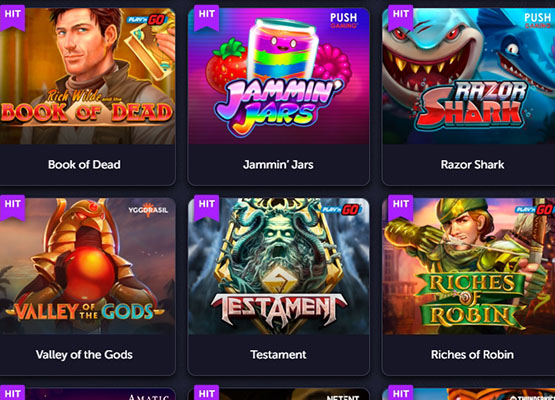Click the Play'n GO logo on Testament
Screen dimensions: 555x400
point(341,210)
